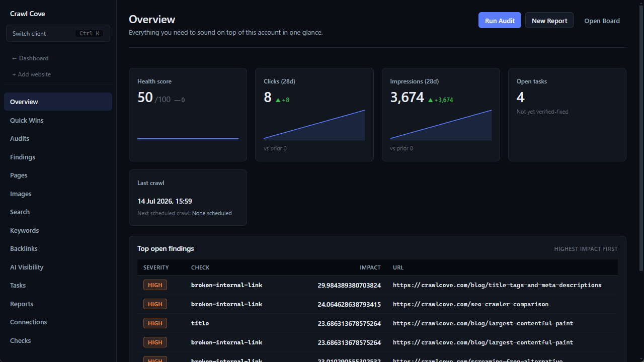644x362 pixels.
Task: Navigate to Audits
Action: point(58,138)
